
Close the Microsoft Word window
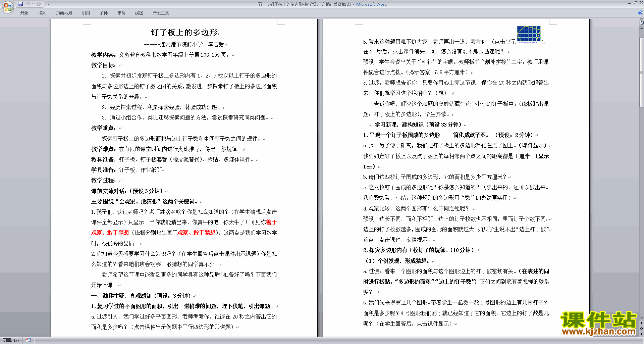coord(641,3)
